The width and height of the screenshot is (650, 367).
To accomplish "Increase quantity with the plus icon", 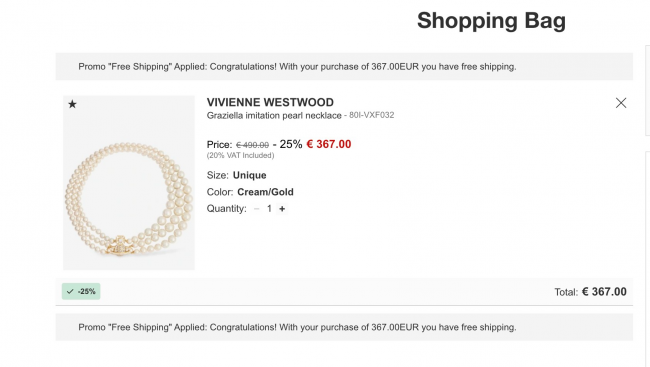I will pos(282,209).
